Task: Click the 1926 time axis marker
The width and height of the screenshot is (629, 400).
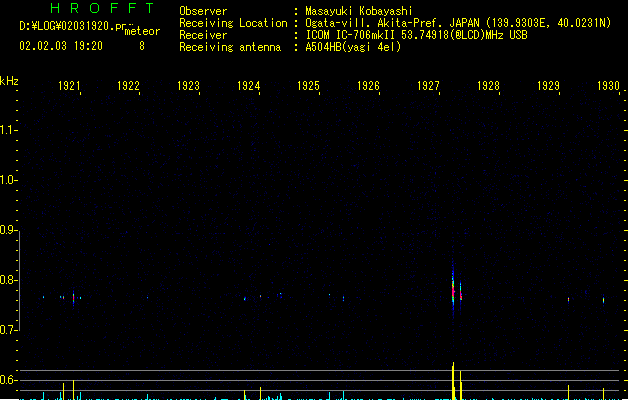Action: coord(368,85)
